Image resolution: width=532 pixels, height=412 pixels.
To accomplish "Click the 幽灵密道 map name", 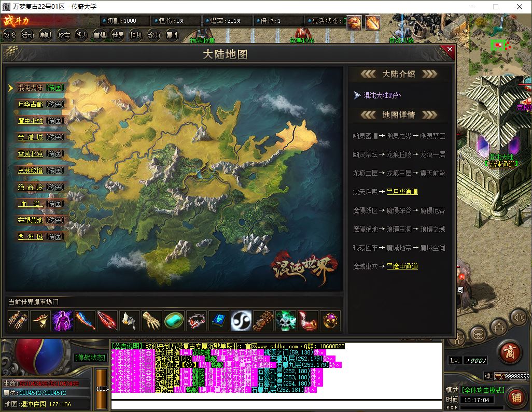I will click(x=366, y=136).
